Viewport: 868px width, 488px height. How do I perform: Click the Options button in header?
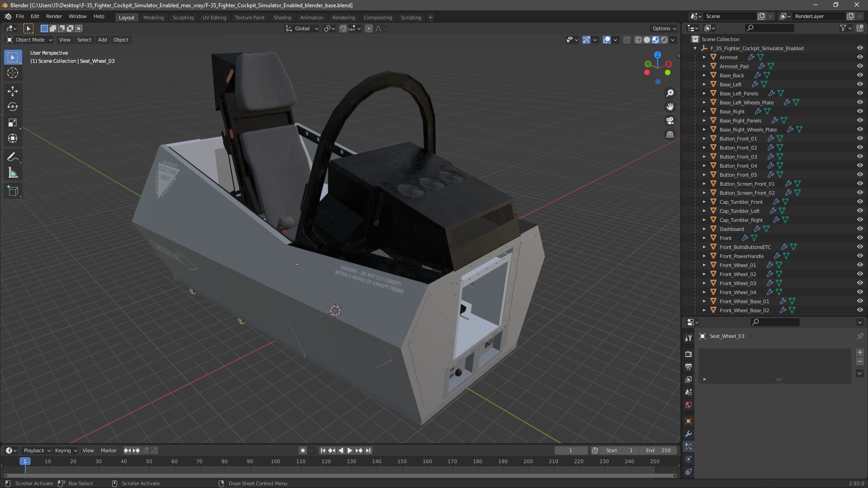click(x=664, y=28)
